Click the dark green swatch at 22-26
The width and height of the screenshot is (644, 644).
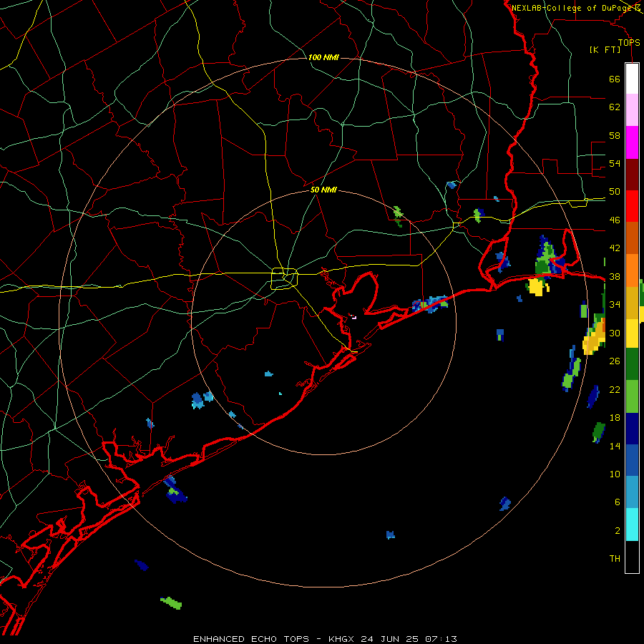632,364
